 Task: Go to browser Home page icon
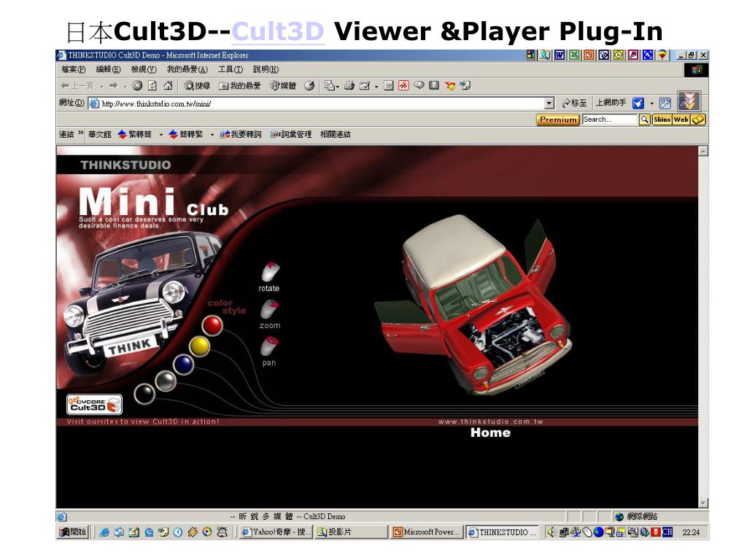168,86
